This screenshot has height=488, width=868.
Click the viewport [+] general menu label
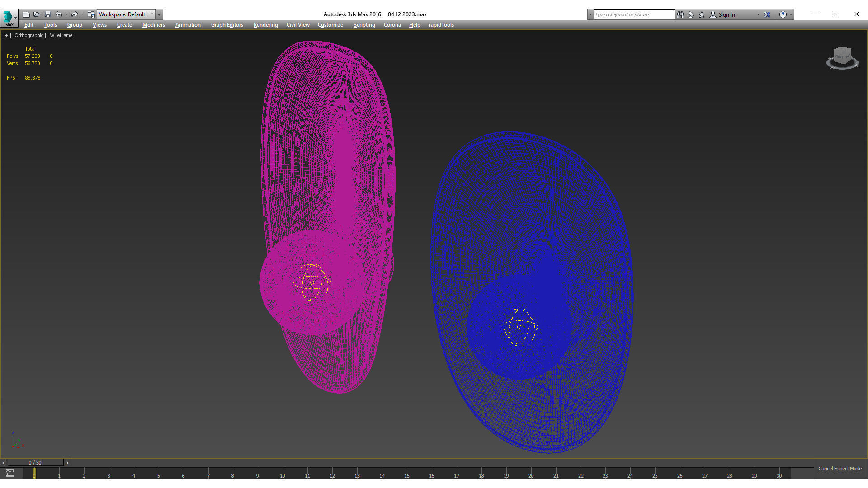point(6,35)
